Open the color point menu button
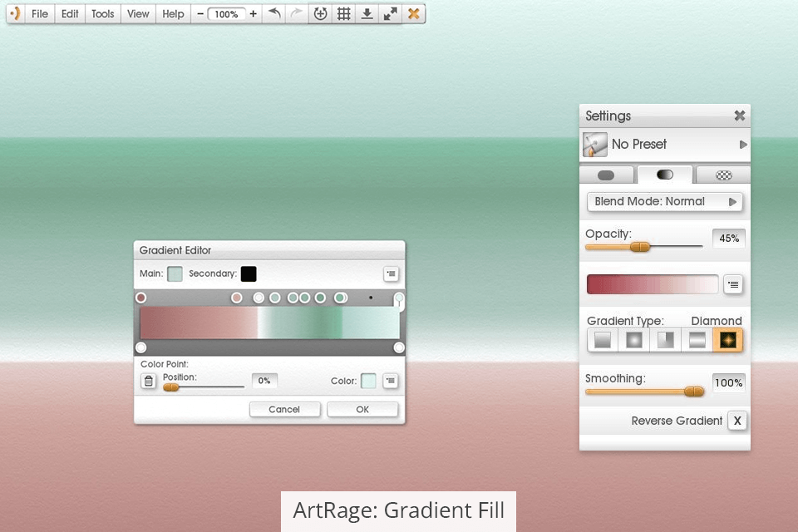The width and height of the screenshot is (798, 532). click(391, 381)
